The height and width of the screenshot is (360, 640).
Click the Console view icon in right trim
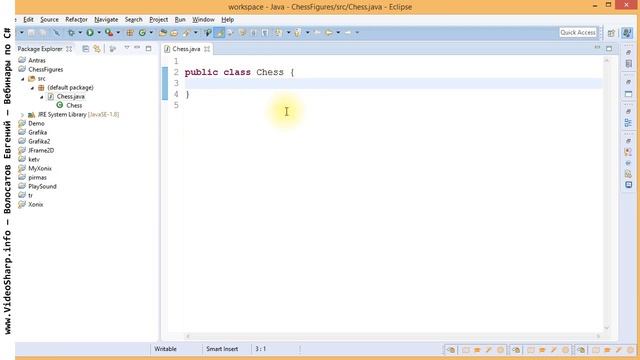628,185
